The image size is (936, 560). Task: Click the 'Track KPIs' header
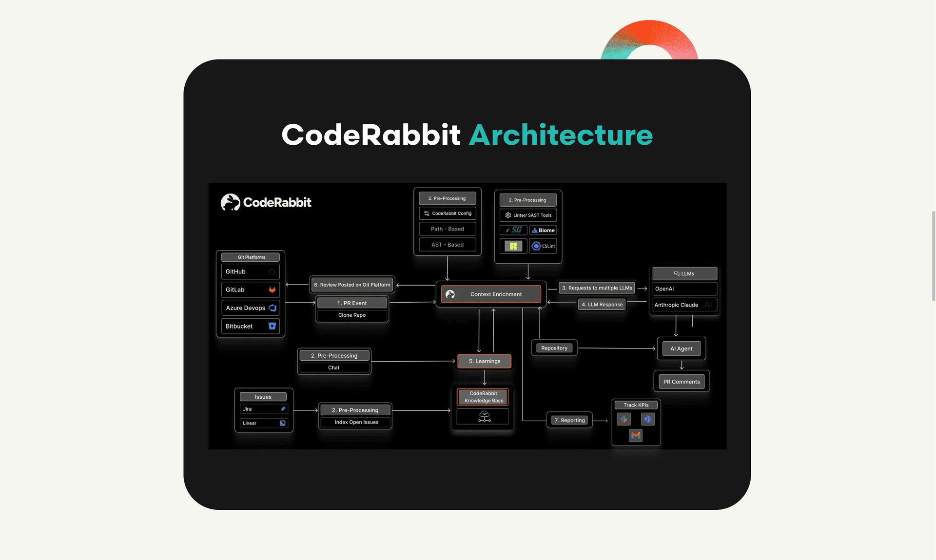636,405
